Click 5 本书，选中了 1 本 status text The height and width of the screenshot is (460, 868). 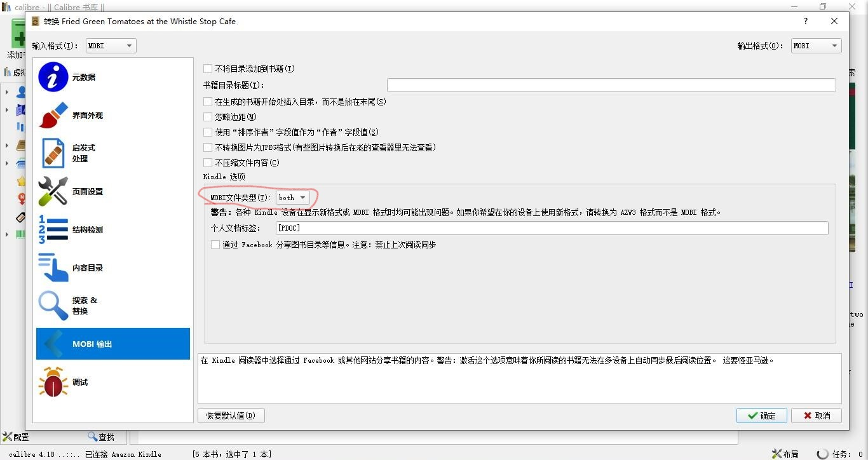231,454
